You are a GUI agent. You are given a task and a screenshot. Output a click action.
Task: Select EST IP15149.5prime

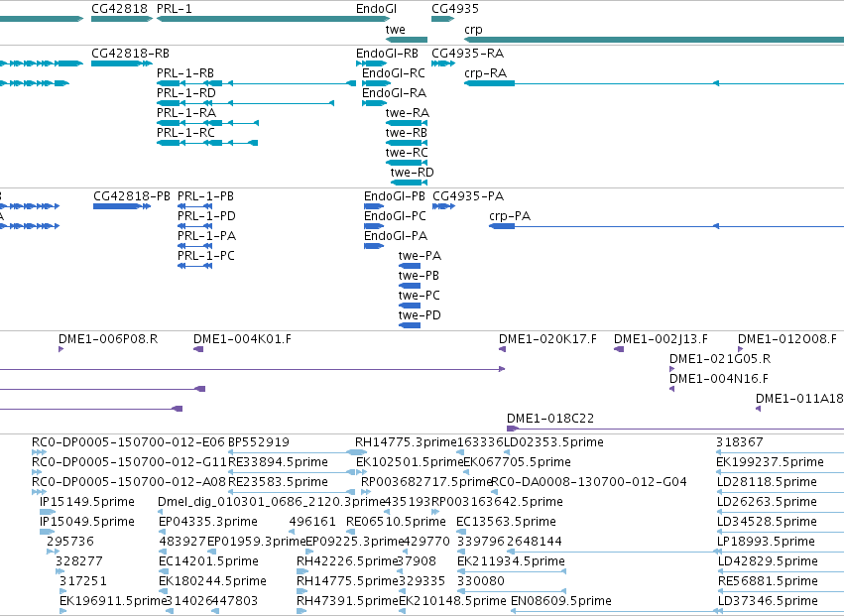tap(48, 512)
